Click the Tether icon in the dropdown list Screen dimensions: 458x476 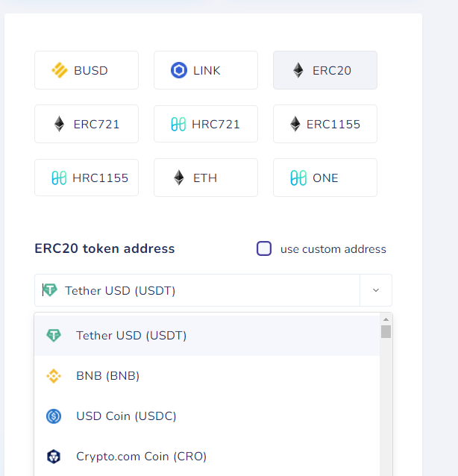coord(54,336)
